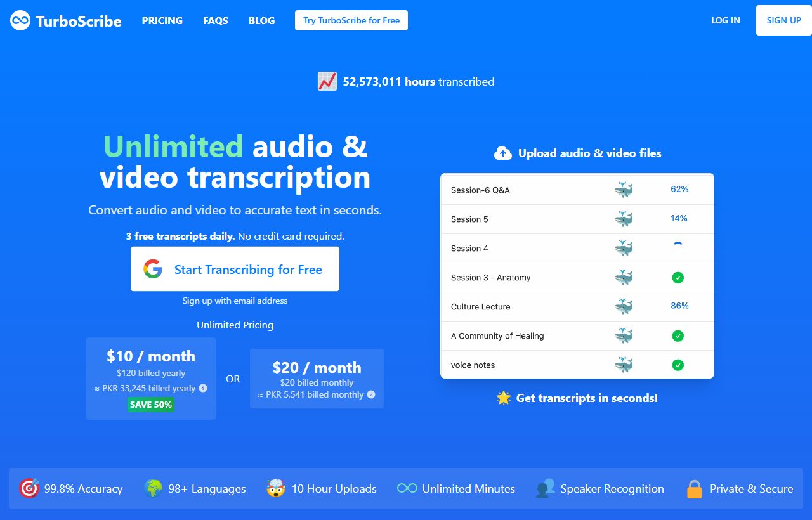The image size is (812, 520).
Task: Open the BLOG menu item
Action: pos(262,20)
